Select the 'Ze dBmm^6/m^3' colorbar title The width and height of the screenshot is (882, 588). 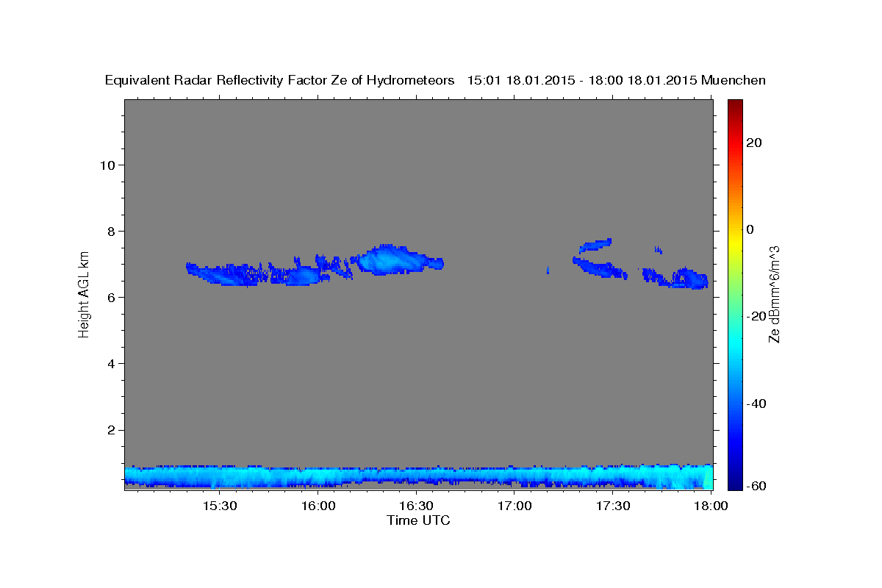[774, 294]
